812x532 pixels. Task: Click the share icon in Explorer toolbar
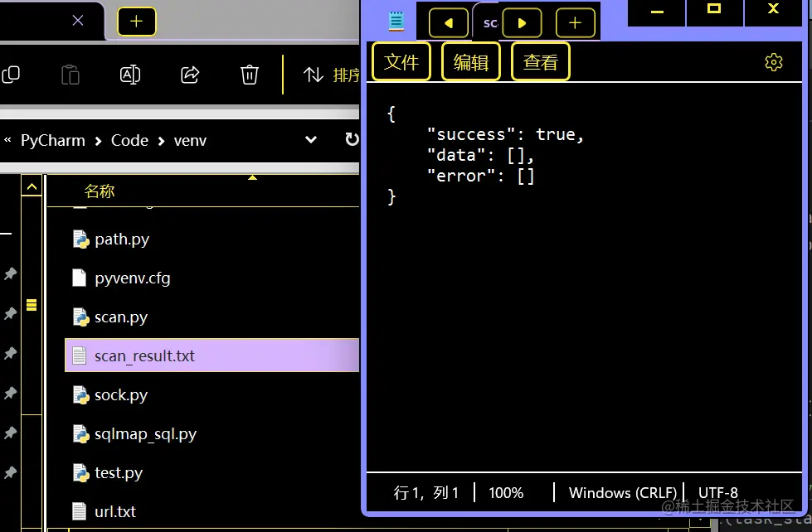point(190,75)
